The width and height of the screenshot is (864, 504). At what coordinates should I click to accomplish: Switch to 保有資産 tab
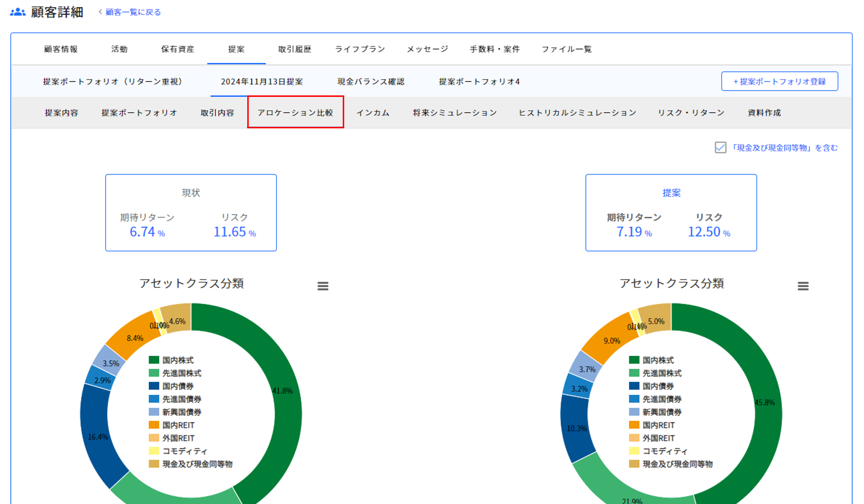[178, 49]
